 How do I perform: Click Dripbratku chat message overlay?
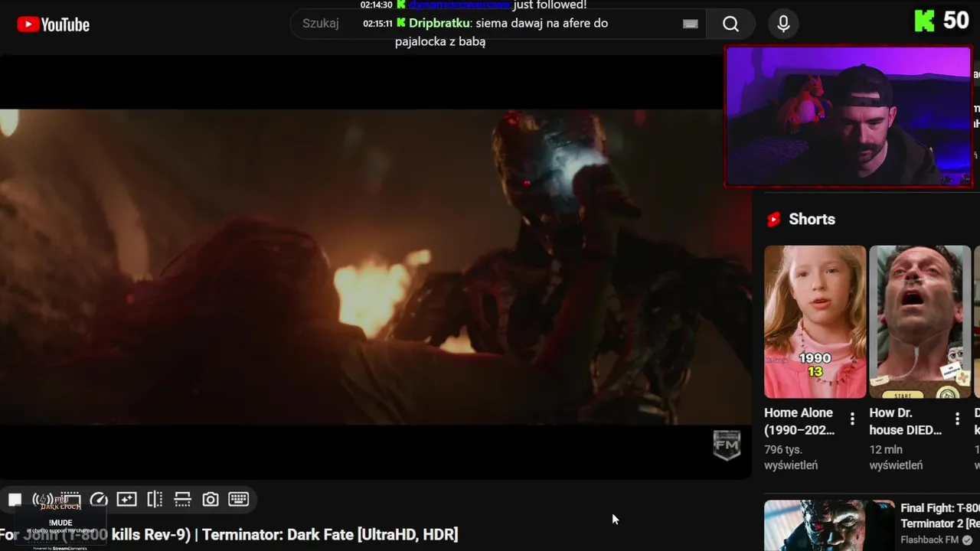(485, 32)
